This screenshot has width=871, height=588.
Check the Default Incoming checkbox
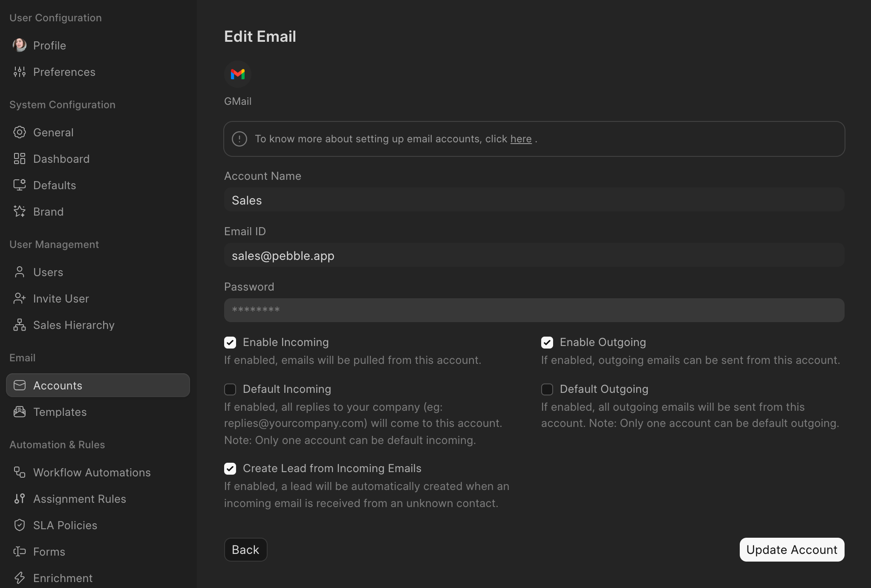point(230,389)
